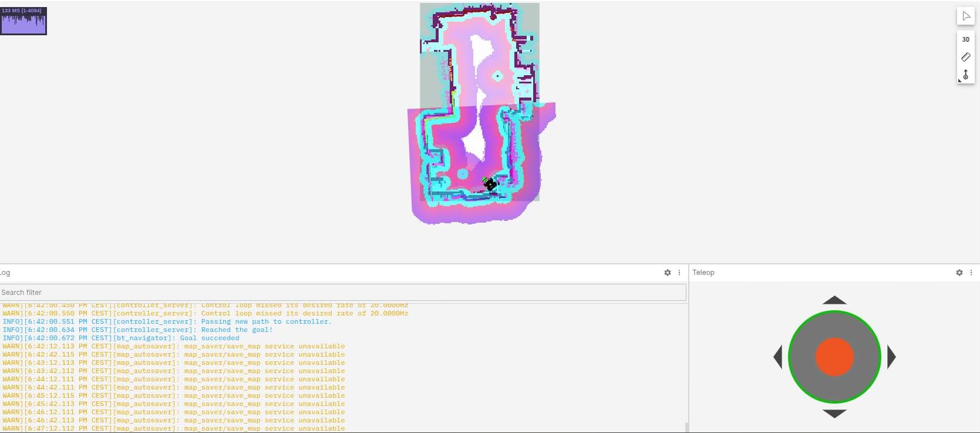
Task: Click the black robot marker on map
Action: tap(490, 184)
